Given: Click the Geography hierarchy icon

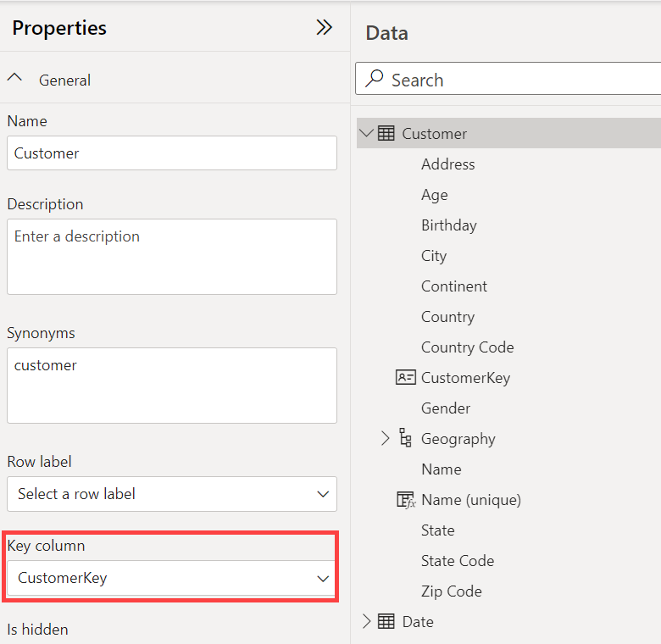Looking at the screenshot, I should [x=405, y=438].
